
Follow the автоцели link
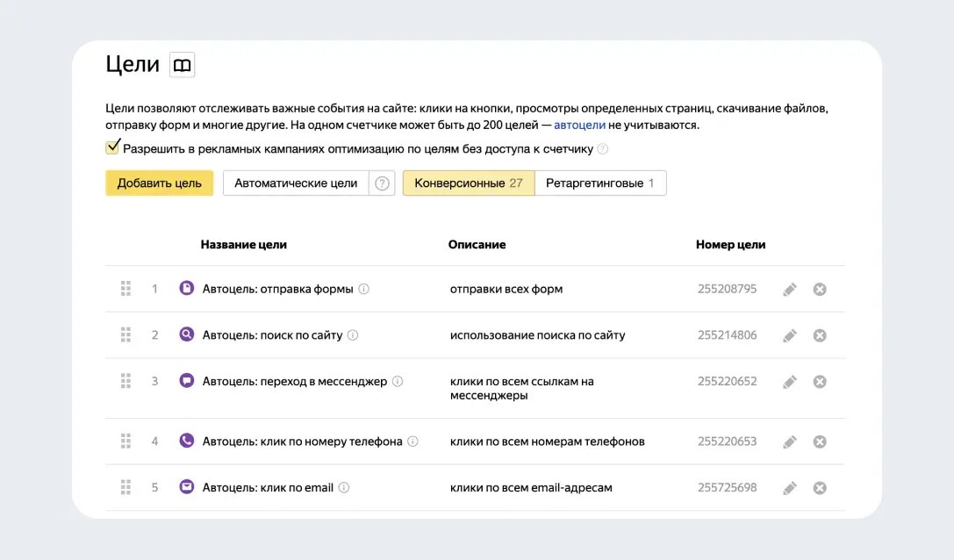click(x=579, y=126)
